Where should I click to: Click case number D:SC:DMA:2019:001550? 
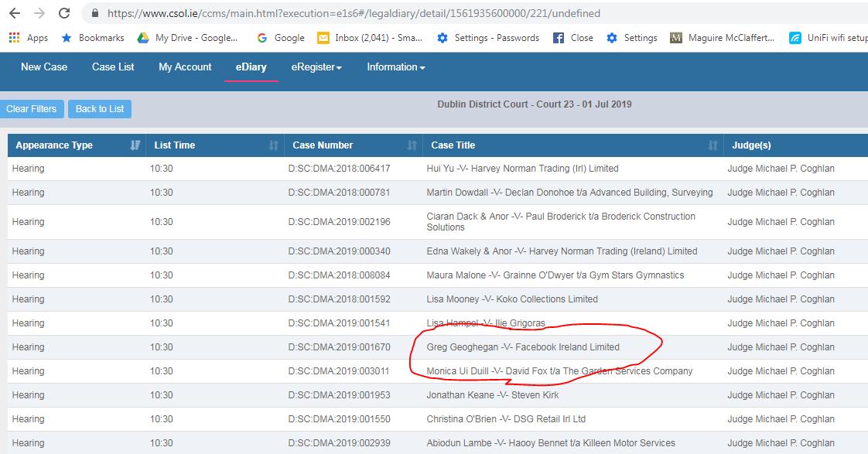pos(340,419)
